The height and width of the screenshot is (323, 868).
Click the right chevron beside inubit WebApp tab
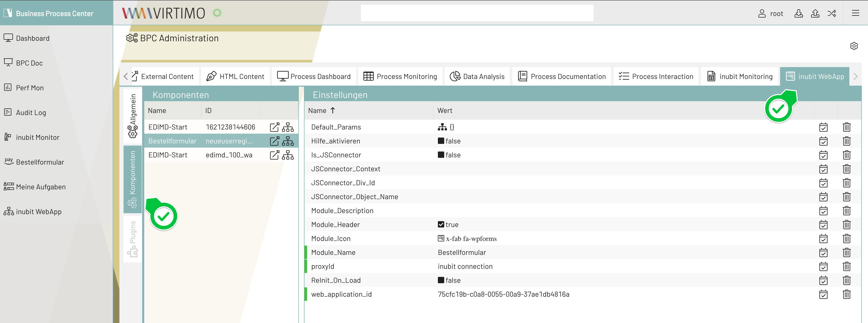coord(855,76)
